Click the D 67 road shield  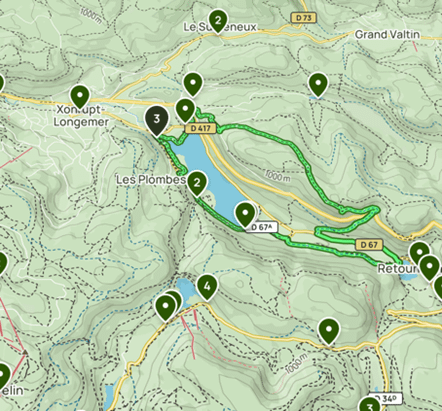(x=369, y=245)
